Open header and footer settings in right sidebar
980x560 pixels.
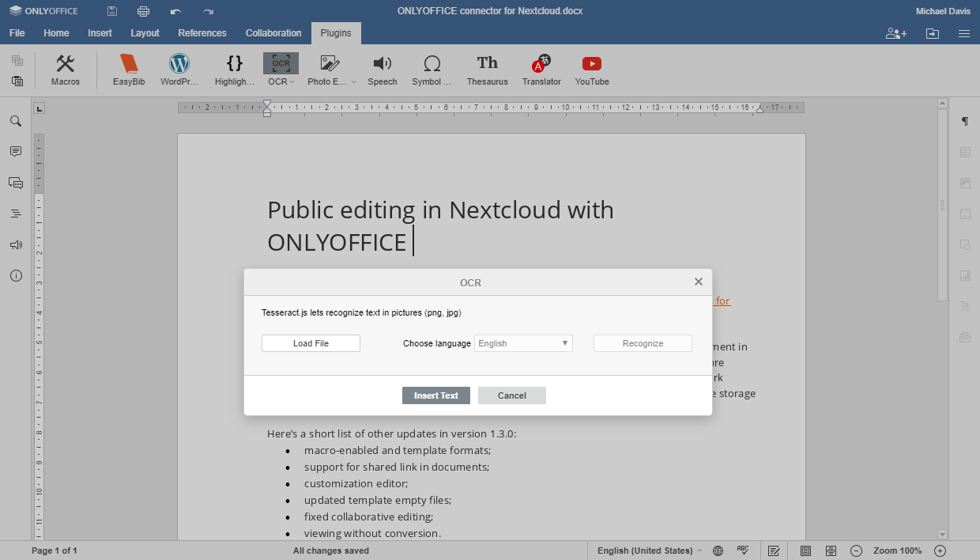click(965, 214)
